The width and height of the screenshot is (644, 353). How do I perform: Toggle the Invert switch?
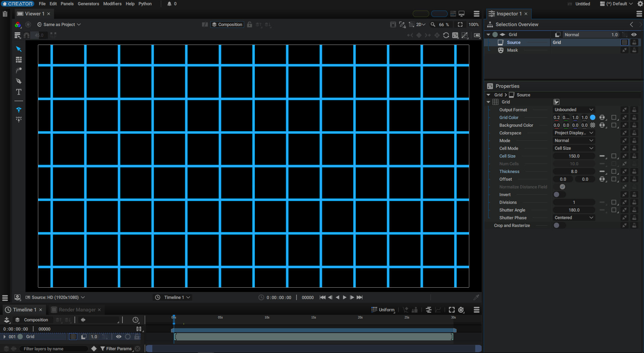[x=559, y=194]
